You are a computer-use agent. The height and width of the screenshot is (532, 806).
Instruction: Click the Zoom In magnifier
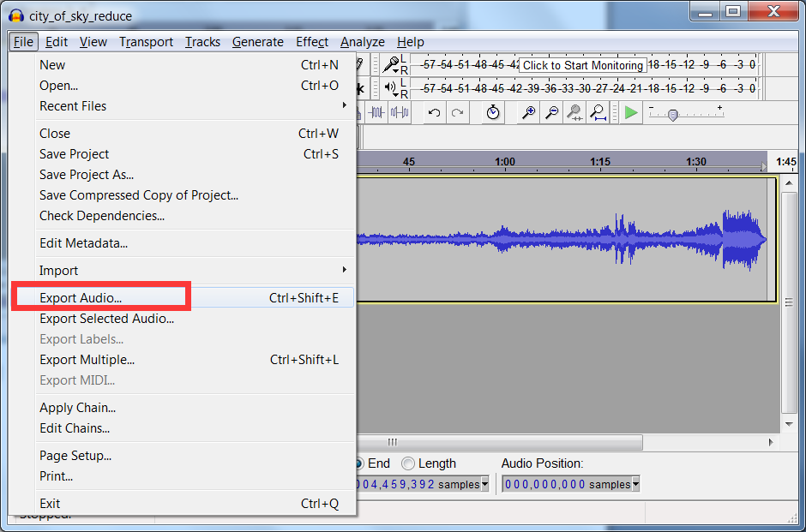pos(529,113)
